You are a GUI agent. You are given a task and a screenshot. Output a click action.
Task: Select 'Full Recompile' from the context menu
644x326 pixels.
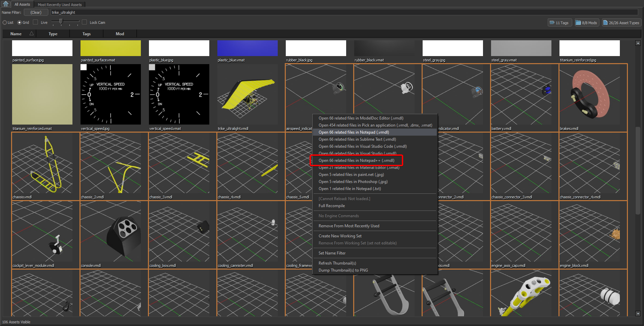point(331,206)
